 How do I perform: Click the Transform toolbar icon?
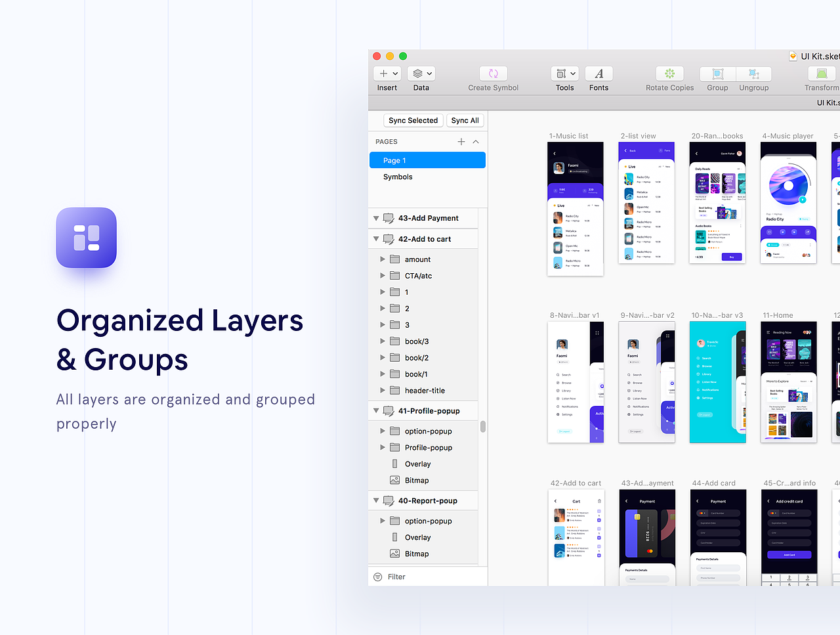pyautogui.click(x=822, y=74)
